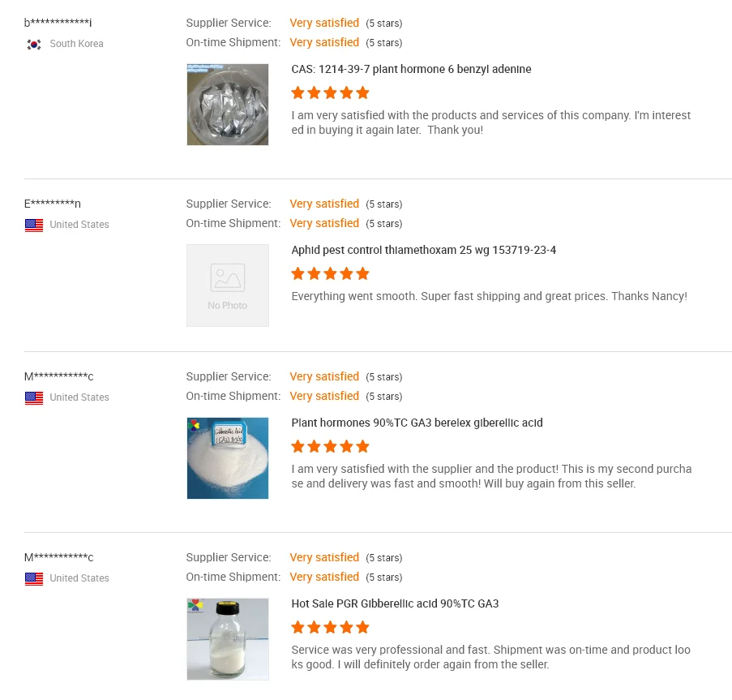This screenshot has height=700, width=732.
Task: Click the review text about professional service
Action: pos(491,658)
